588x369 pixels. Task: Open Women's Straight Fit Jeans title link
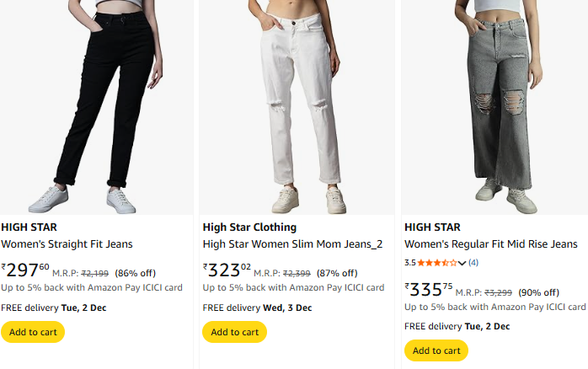tap(67, 244)
